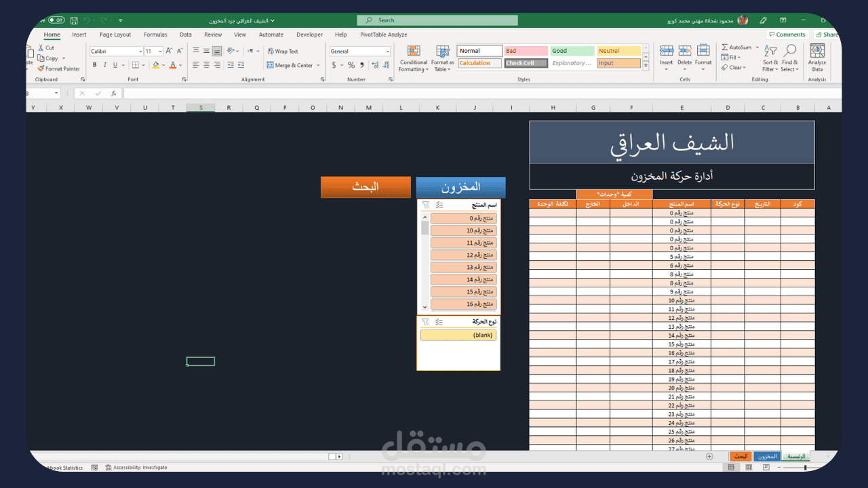Viewport: 868px width, 488px height.
Task: Open the Insert tab
Action: tap(79, 35)
